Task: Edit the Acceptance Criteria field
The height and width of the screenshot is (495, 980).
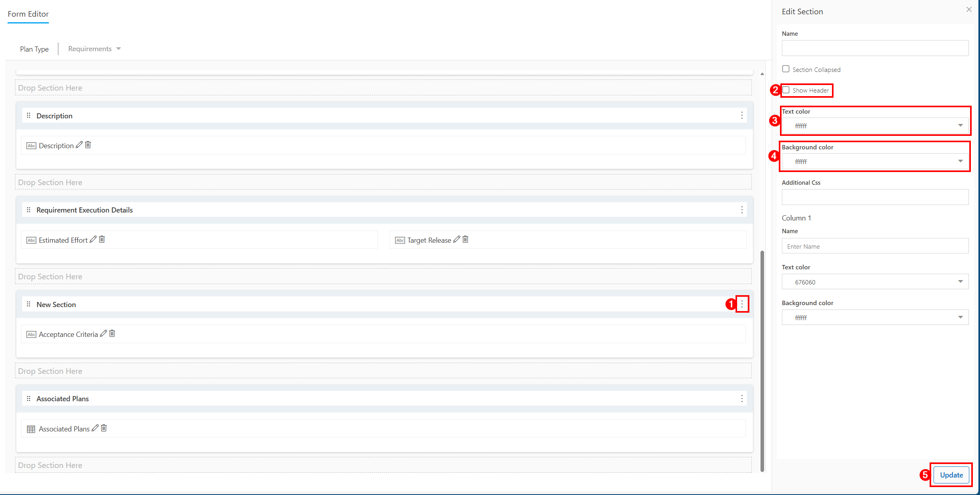Action: click(103, 333)
